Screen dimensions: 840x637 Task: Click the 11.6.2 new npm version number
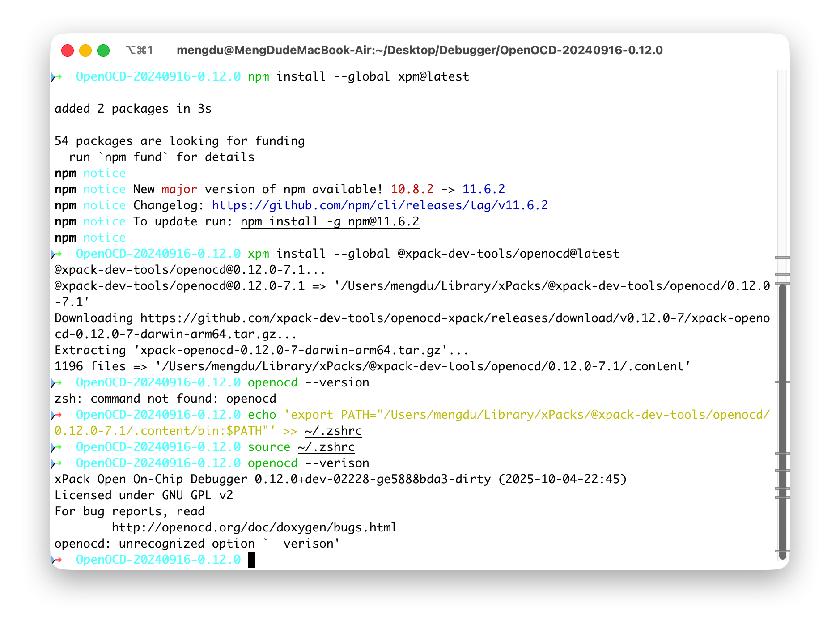484,189
